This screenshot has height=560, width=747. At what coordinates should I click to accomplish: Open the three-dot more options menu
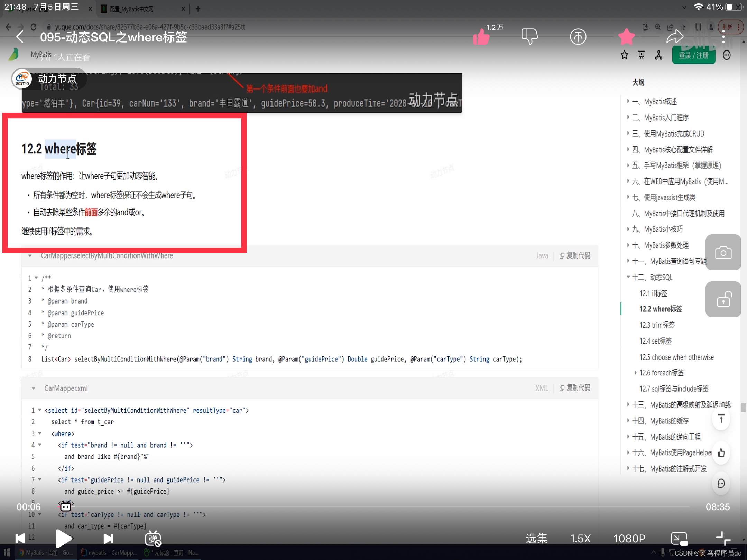pyautogui.click(x=723, y=37)
